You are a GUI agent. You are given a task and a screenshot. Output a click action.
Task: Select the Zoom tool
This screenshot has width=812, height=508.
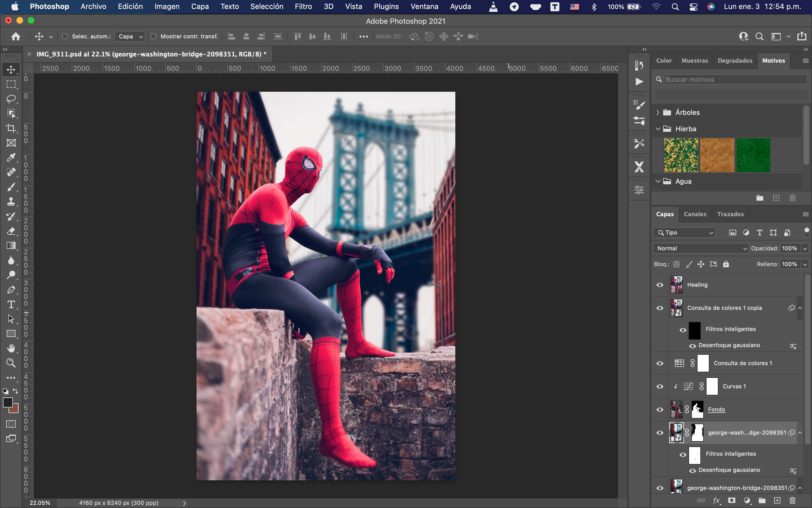coord(11,363)
